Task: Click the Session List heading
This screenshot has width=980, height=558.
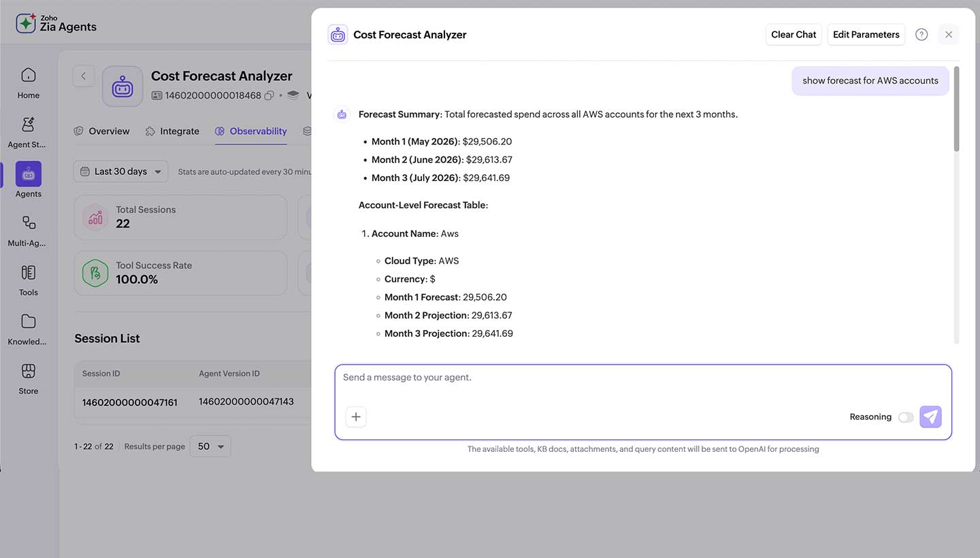Action: point(107,338)
